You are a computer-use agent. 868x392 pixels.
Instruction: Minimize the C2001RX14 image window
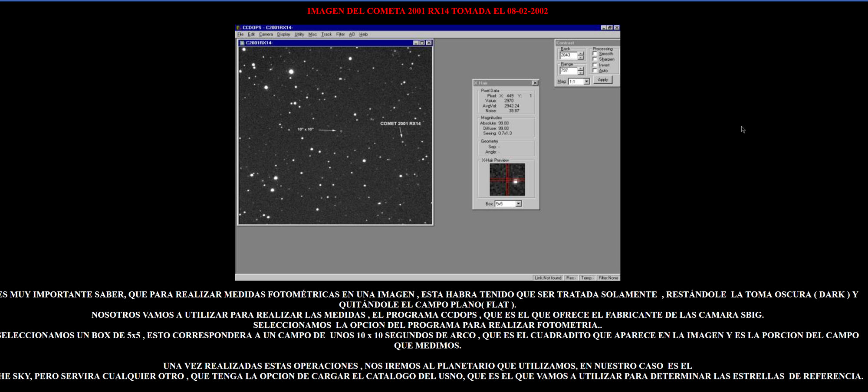(x=416, y=43)
